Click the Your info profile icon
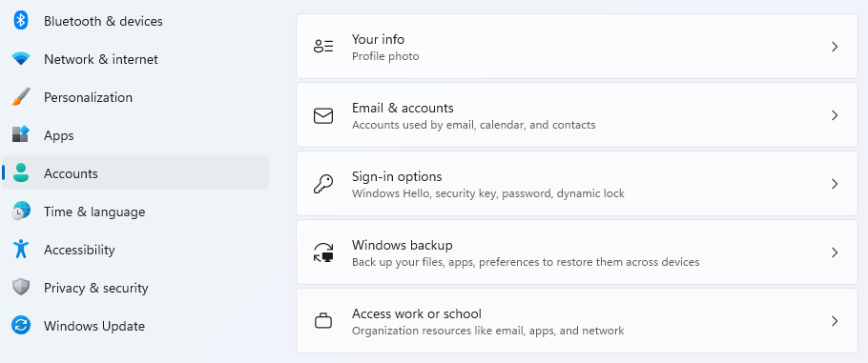The width and height of the screenshot is (868, 363). click(323, 47)
